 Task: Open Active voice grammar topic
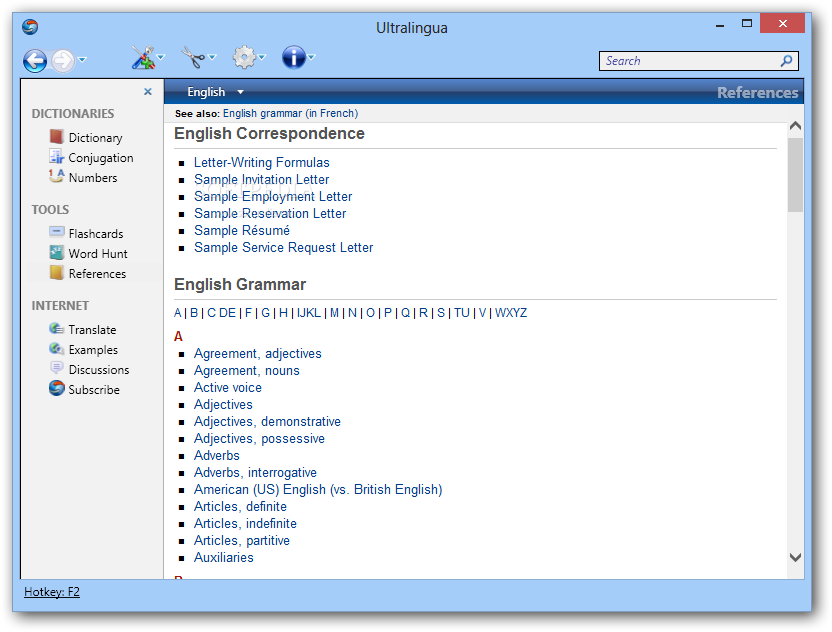228,387
